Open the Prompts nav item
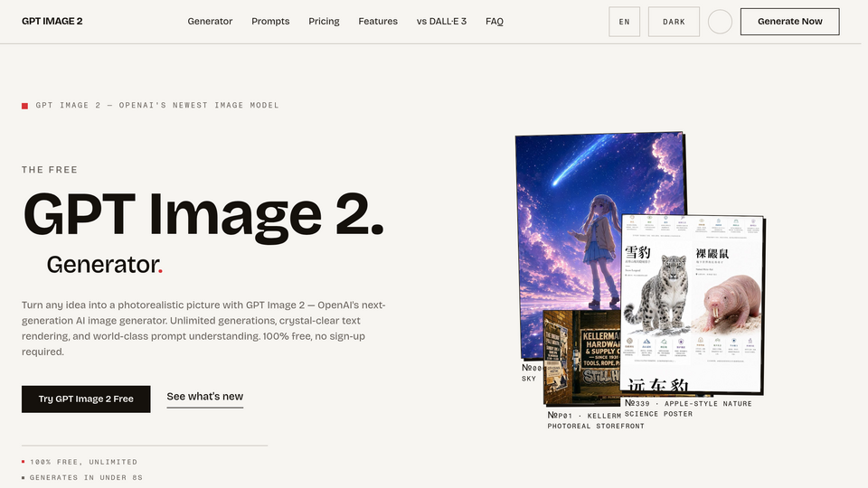The width and height of the screenshot is (868, 488). point(270,21)
